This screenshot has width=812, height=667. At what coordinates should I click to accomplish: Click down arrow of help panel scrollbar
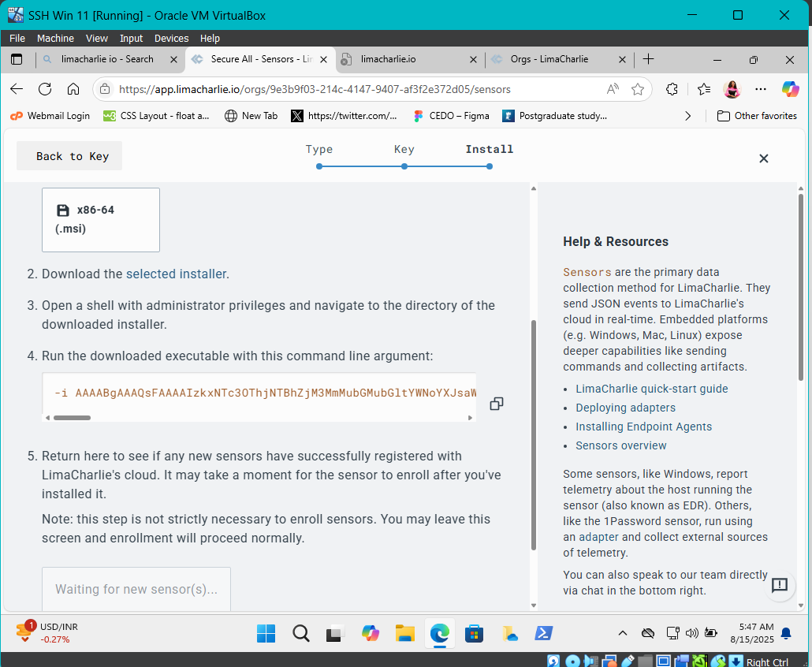coord(801,606)
